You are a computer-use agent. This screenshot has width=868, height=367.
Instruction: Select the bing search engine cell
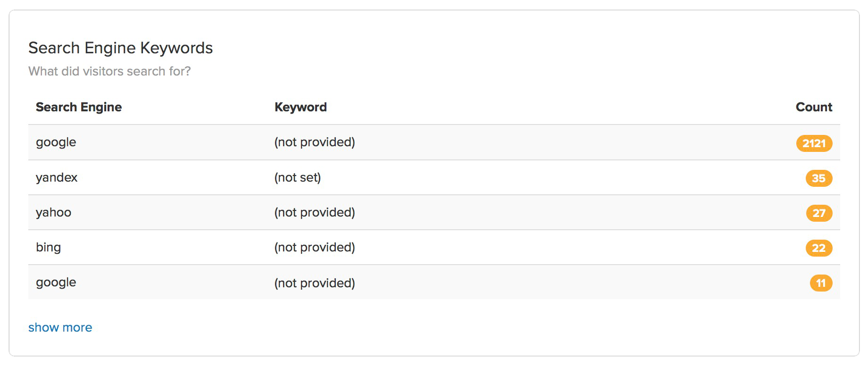point(49,247)
